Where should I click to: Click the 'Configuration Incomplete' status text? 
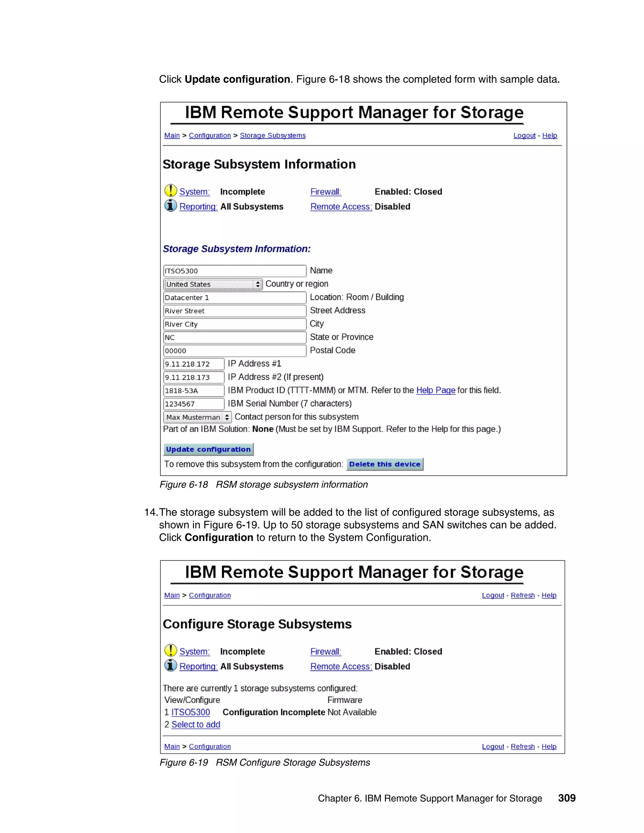click(x=274, y=713)
